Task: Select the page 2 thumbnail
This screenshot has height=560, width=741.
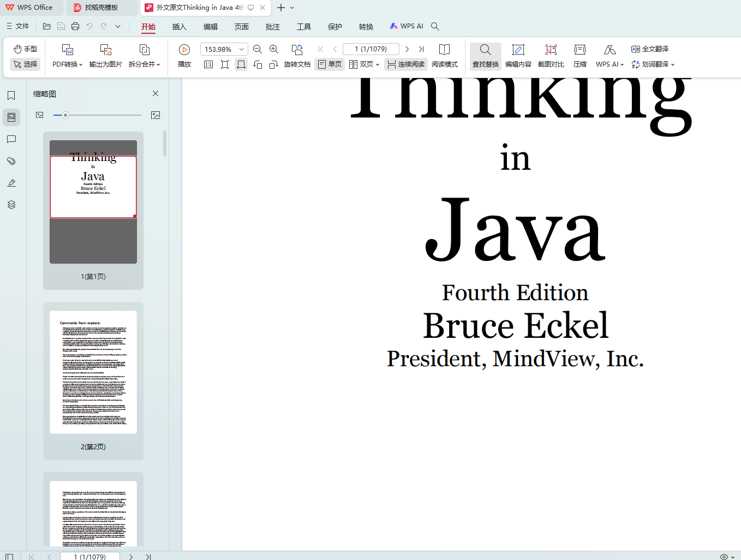Action: [93, 372]
